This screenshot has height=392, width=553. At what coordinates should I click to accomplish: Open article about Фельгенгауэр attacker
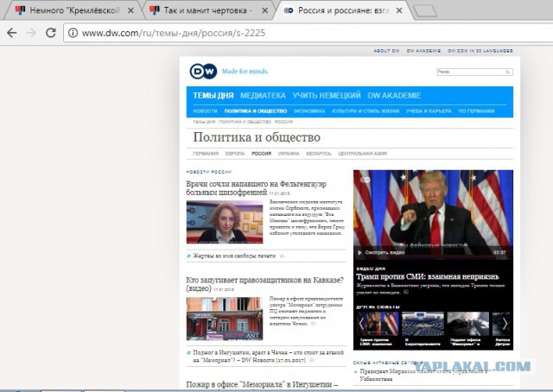click(x=256, y=188)
